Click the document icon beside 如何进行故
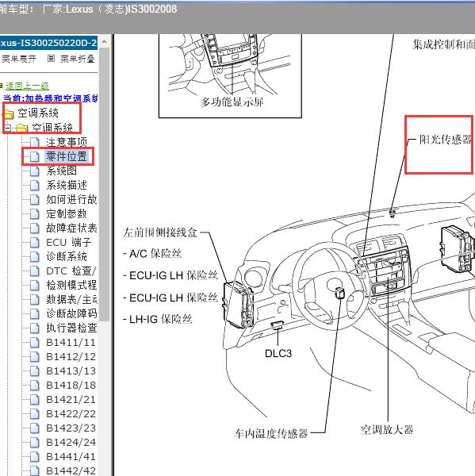475x476 pixels. coord(35,199)
